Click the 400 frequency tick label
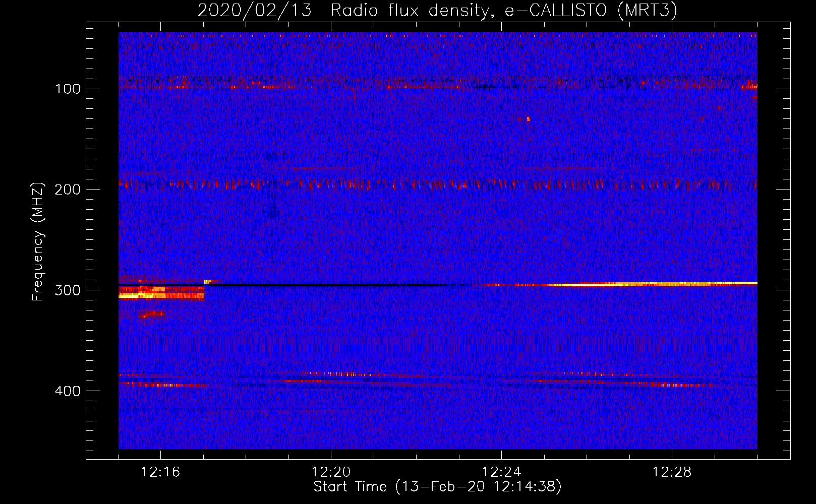The image size is (816, 504). (68, 391)
